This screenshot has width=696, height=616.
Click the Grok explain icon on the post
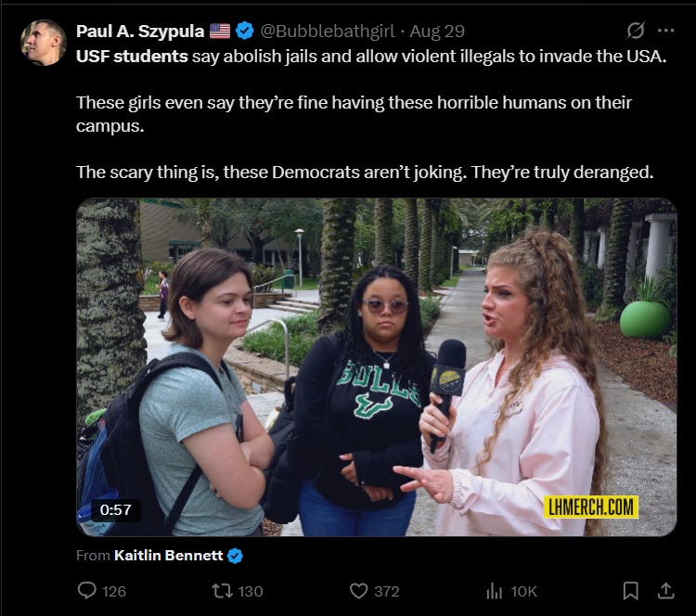[x=636, y=31]
